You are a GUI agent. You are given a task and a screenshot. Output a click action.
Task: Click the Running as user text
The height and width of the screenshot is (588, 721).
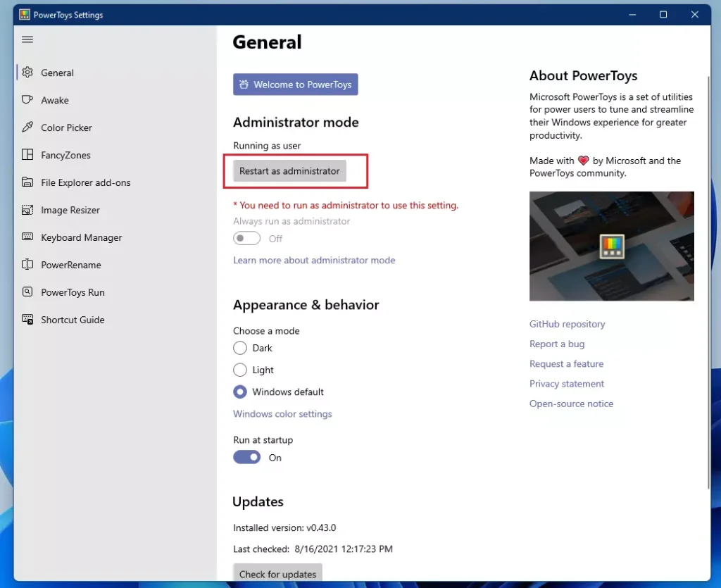(x=267, y=146)
